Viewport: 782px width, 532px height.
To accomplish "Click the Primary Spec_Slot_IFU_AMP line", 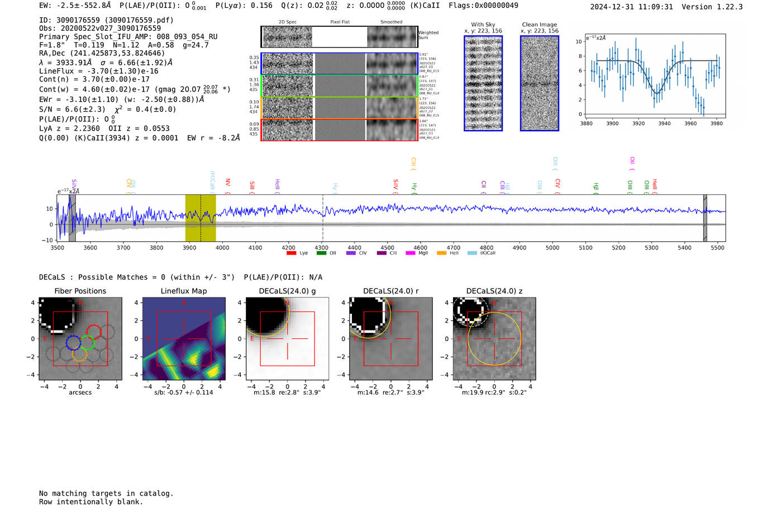I will tap(128, 37).
